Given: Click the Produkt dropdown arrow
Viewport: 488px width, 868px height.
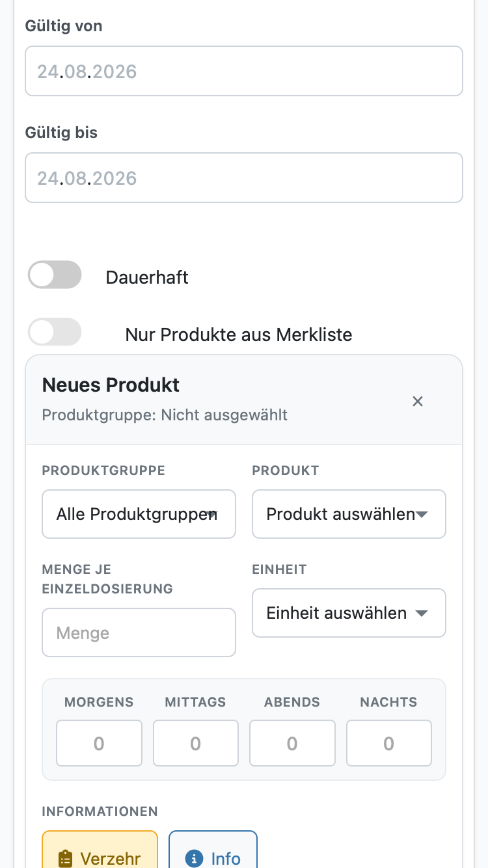Looking at the screenshot, I should tap(422, 515).
